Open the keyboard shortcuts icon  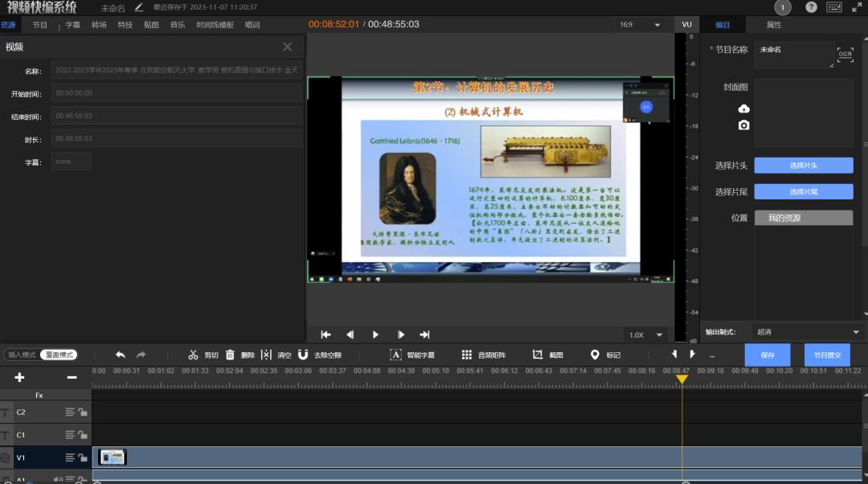[834, 7]
